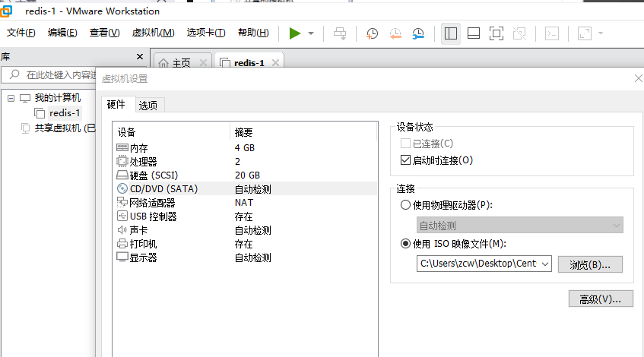This screenshot has width=644, height=357.
Task: Open the 查看(V) menu
Action: (x=105, y=33)
